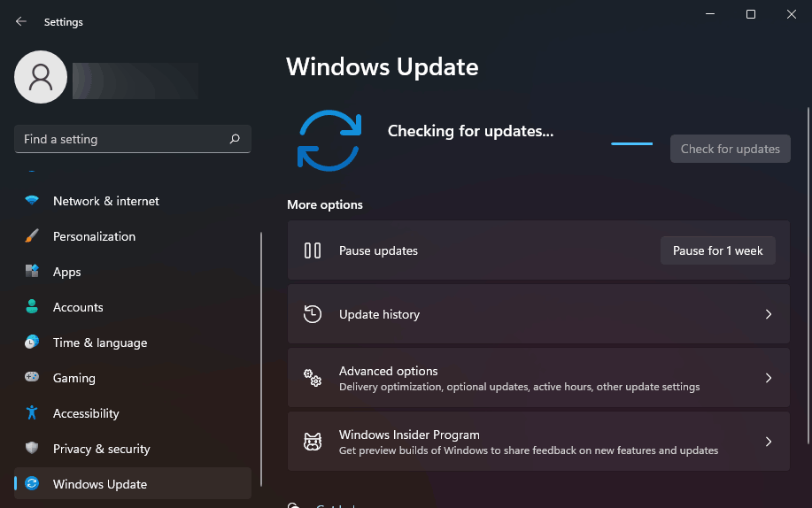The width and height of the screenshot is (812, 508).
Task: Select Windows Update in sidebar
Action: point(133,483)
